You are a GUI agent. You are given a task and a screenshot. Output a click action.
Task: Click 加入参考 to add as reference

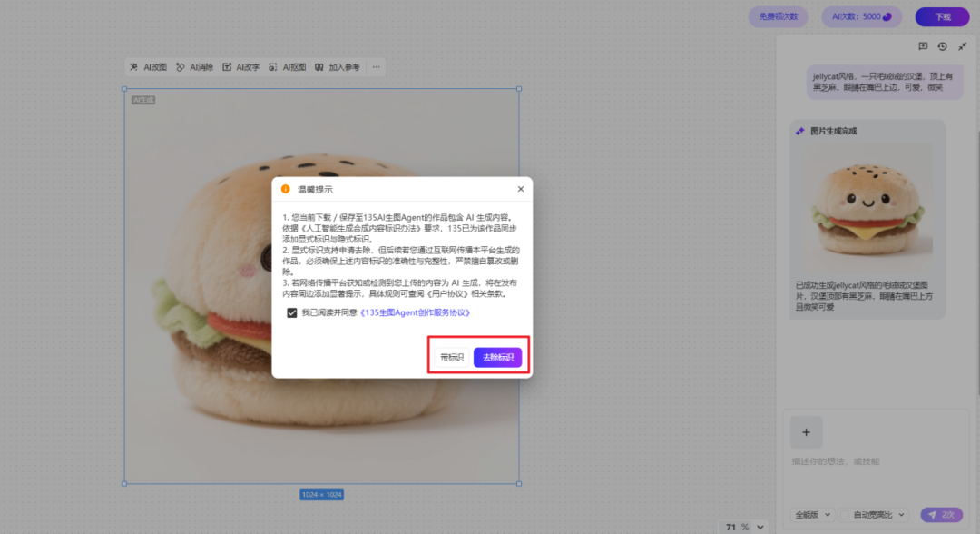click(338, 67)
